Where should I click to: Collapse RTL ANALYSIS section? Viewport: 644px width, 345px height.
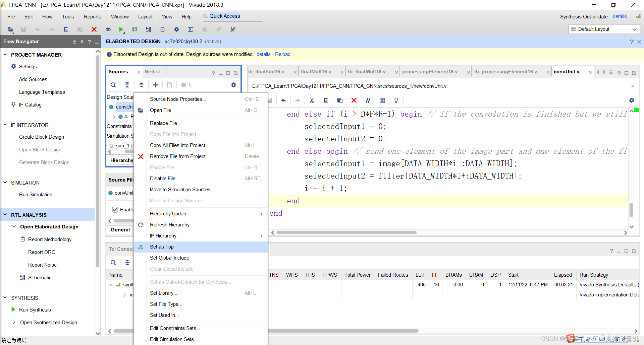click(5, 215)
